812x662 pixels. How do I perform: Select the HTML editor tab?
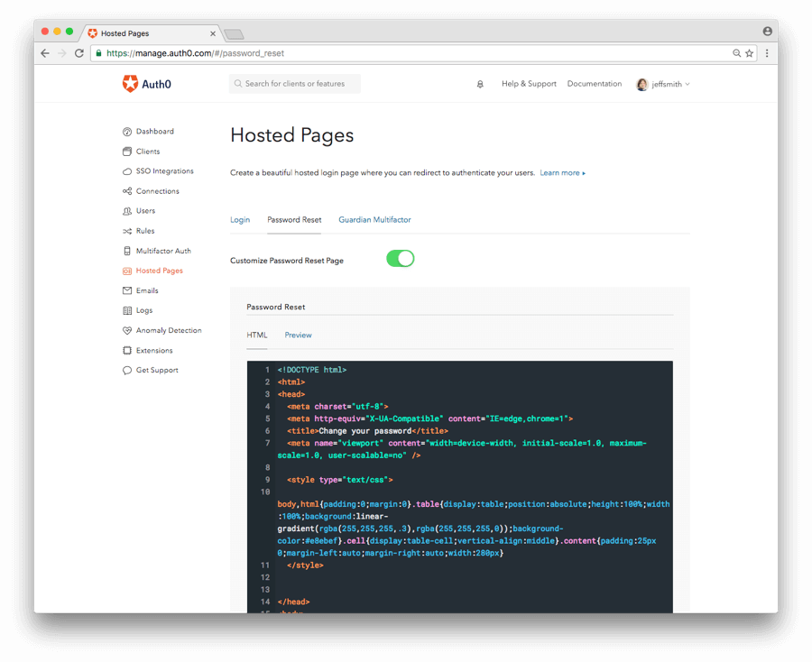click(257, 335)
